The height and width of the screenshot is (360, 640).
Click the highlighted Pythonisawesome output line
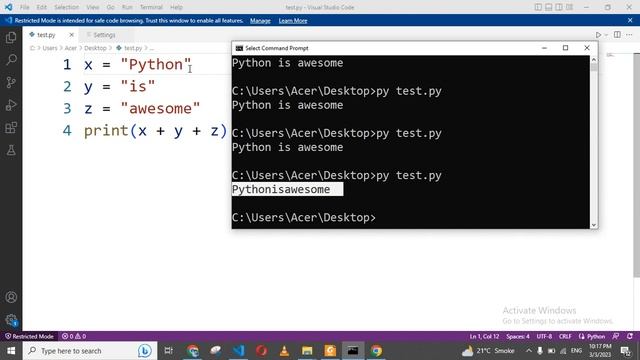pyautogui.click(x=287, y=189)
